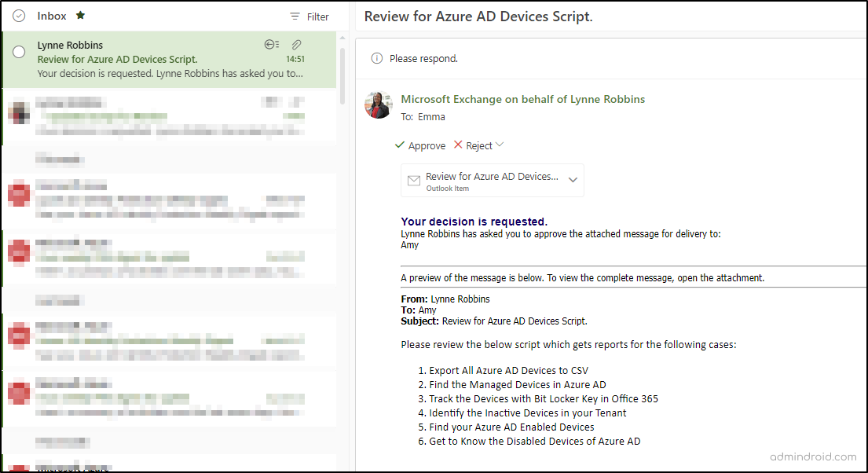Select the star icon next to Inbox
Screen dimensions: 868x473
[x=81, y=15]
